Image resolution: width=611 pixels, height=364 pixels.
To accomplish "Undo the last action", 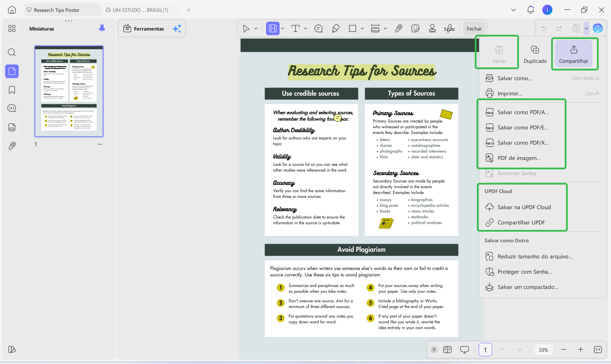I will coord(544,28).
